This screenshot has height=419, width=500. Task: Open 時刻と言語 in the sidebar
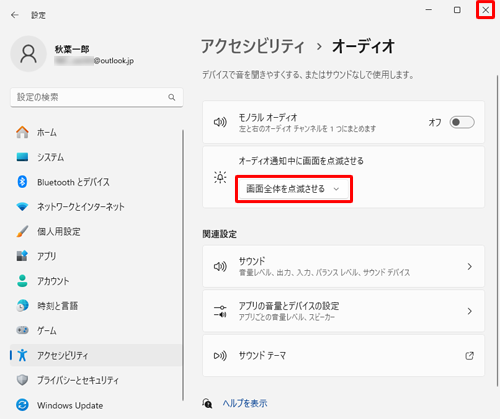(x=96, y=306)
